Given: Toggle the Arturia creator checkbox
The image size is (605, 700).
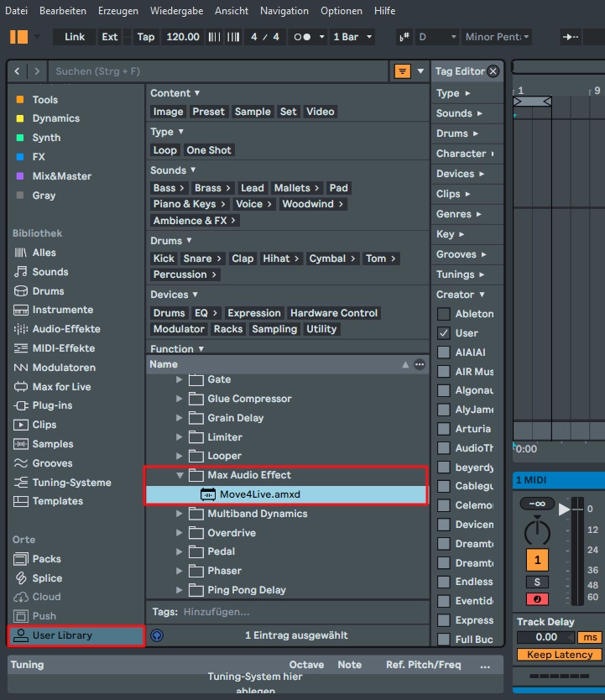Looking at the screenshot, I should point(444,429).
